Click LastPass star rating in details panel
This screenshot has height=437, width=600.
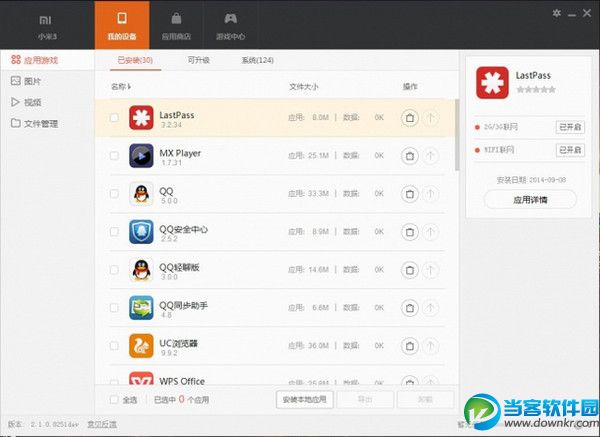coord(536,90)
